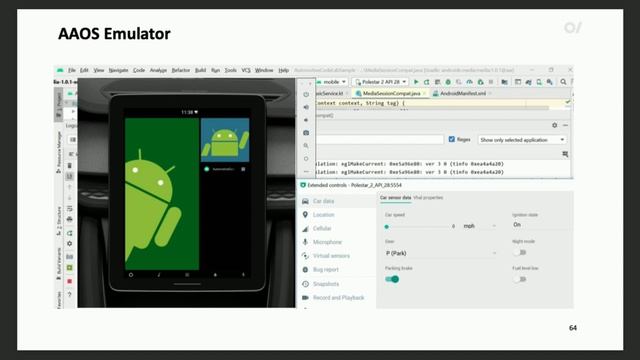Open the Build Variants side tab

59,263
